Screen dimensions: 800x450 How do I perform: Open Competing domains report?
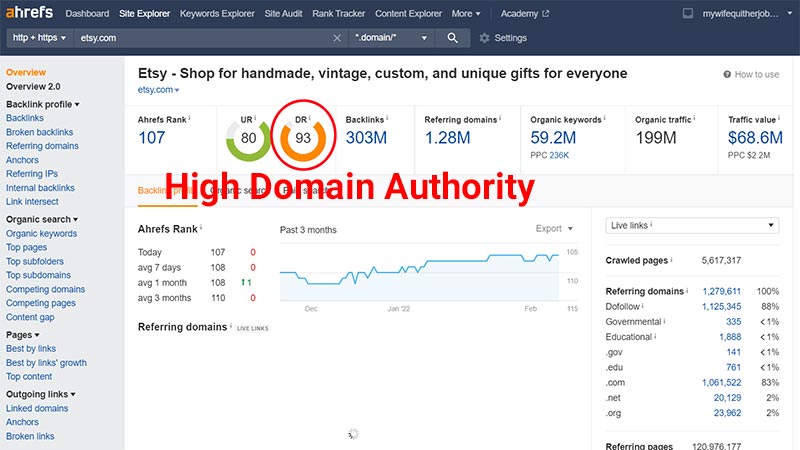click(x=45, y=289)
